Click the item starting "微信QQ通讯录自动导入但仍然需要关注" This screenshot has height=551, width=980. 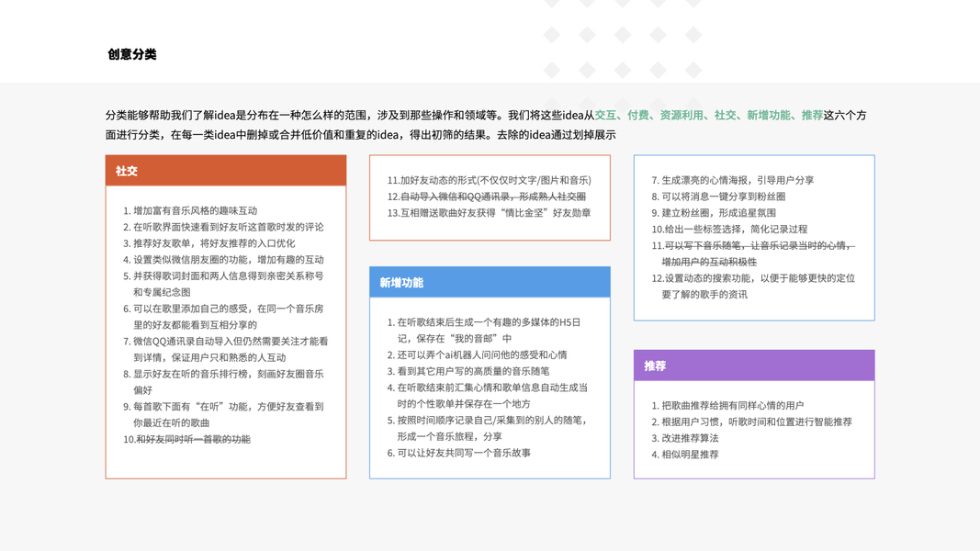pos(226,349)
